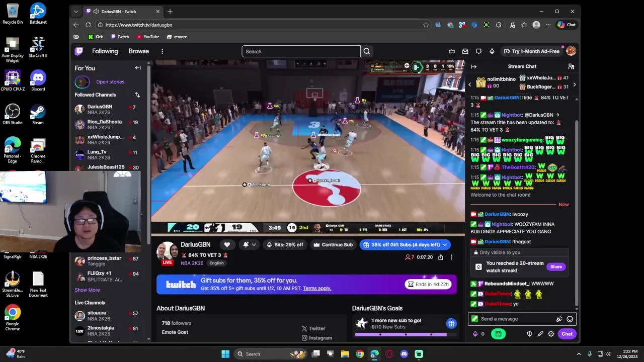Image resolution: width=644 pixels, height=362 pixels.
Task: Sort followed channels with arrows icon
Action: [x=137, y=95]
